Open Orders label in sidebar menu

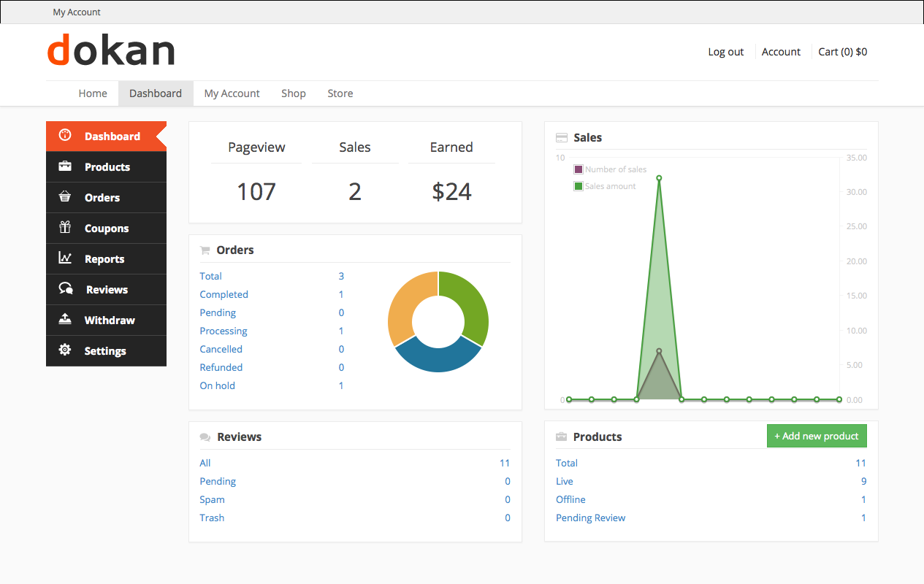[x=102, y=198]
